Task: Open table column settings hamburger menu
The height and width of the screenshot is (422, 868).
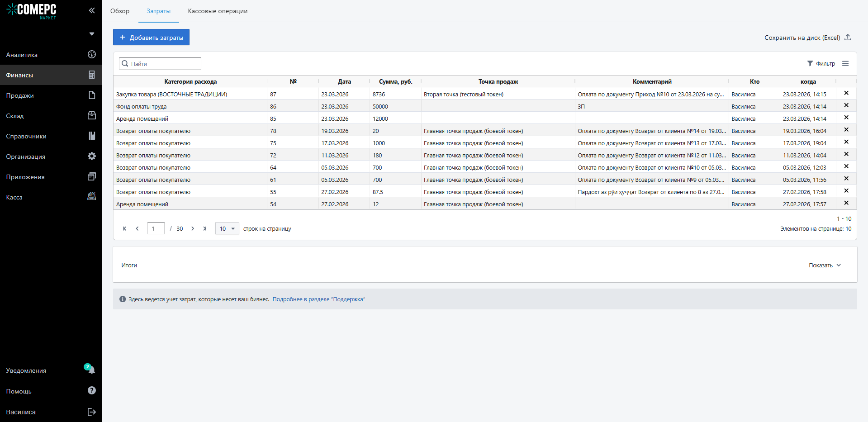Action: pos(845,64)
